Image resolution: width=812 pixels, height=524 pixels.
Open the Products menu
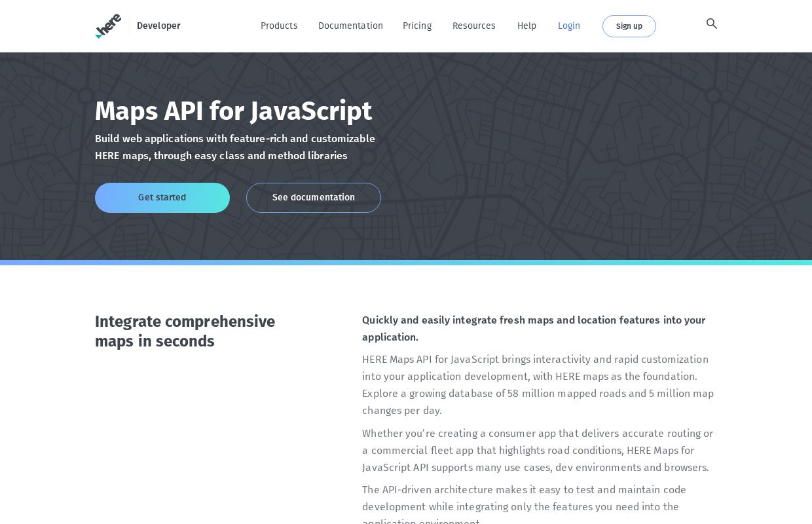[x=279, y=26]
